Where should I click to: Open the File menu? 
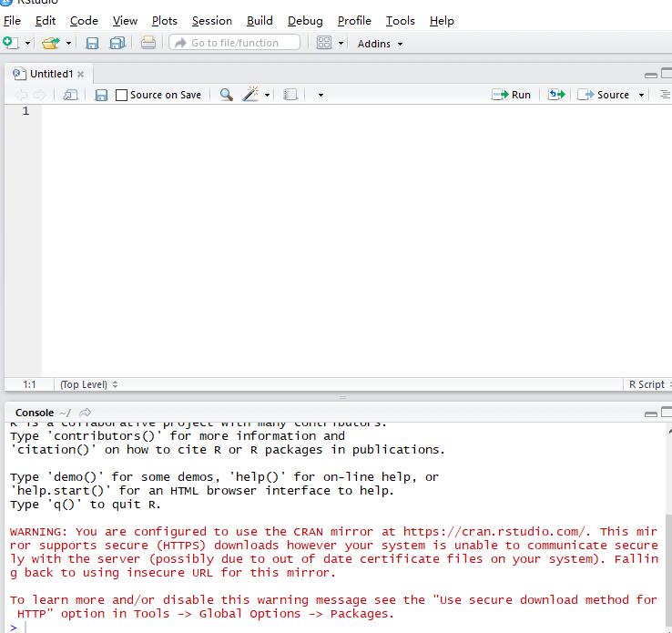[12, 21]
